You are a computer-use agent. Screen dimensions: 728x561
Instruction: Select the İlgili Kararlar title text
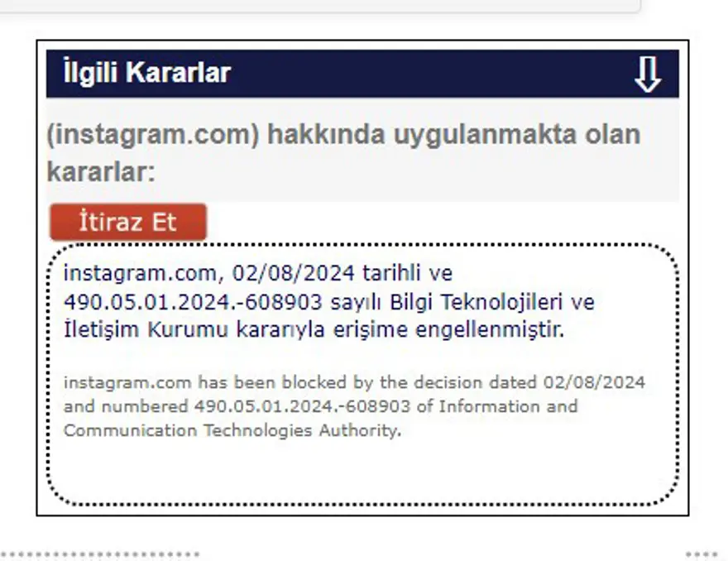coord(147,73)
